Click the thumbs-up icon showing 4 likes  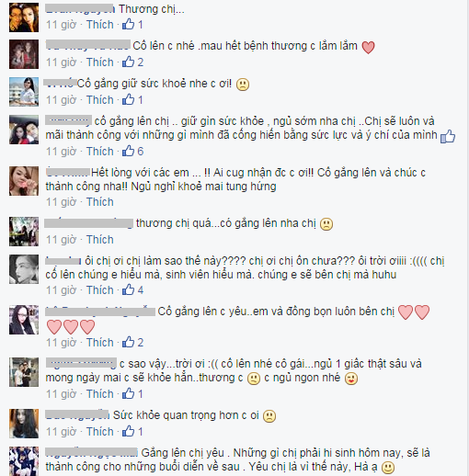[128, 289]
